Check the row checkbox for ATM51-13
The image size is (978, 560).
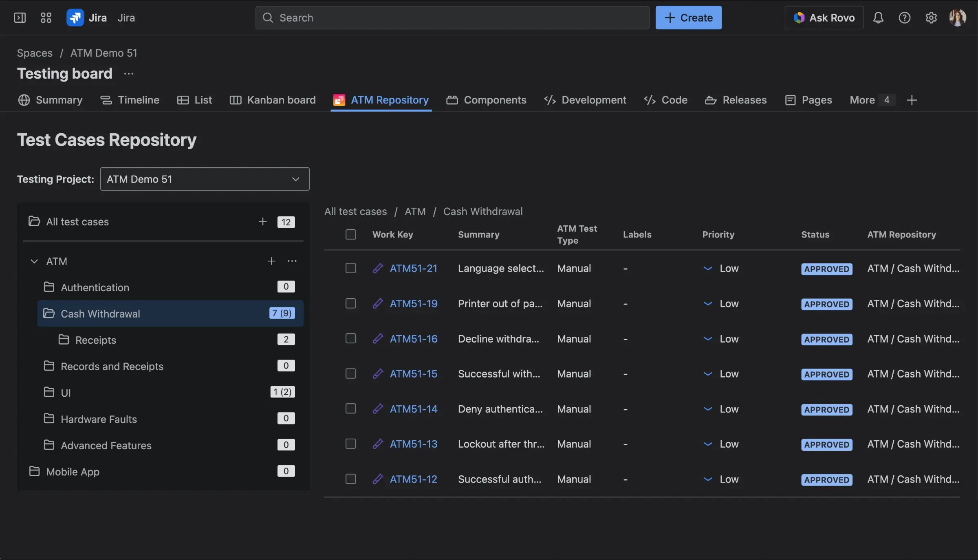(x=350, y=444)
